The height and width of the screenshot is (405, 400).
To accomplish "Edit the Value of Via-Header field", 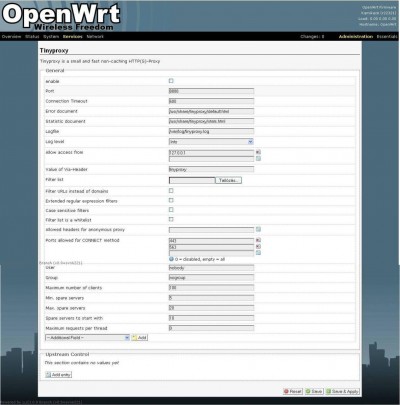I will click(211, 169).
